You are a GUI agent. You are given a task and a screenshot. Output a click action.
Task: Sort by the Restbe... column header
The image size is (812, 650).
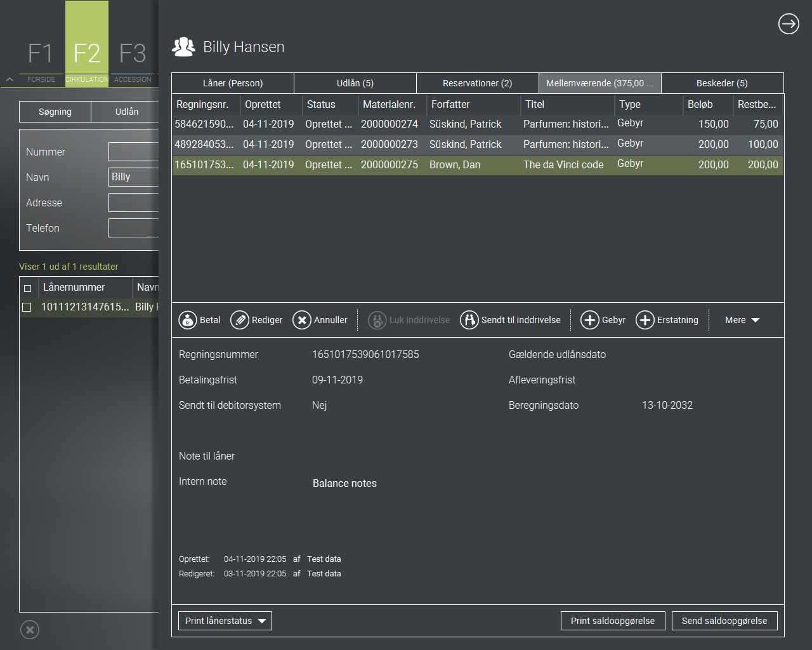[x=758, y=104]
